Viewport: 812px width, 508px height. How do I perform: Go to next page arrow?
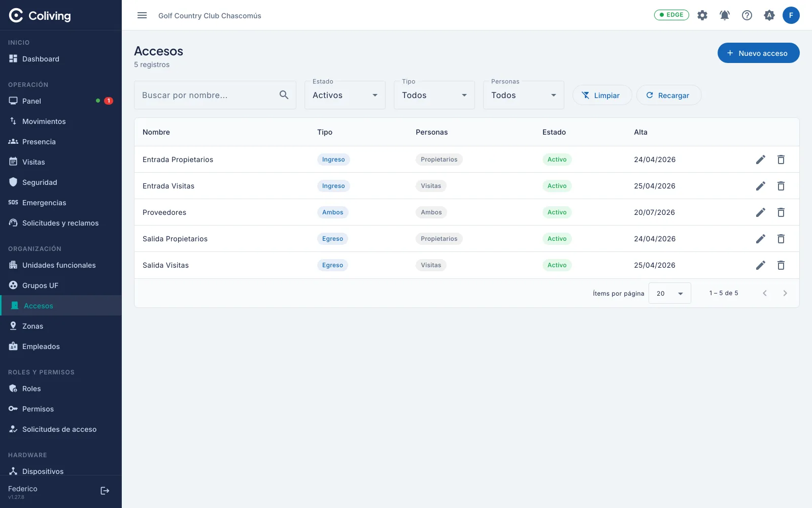coord(785,293)
